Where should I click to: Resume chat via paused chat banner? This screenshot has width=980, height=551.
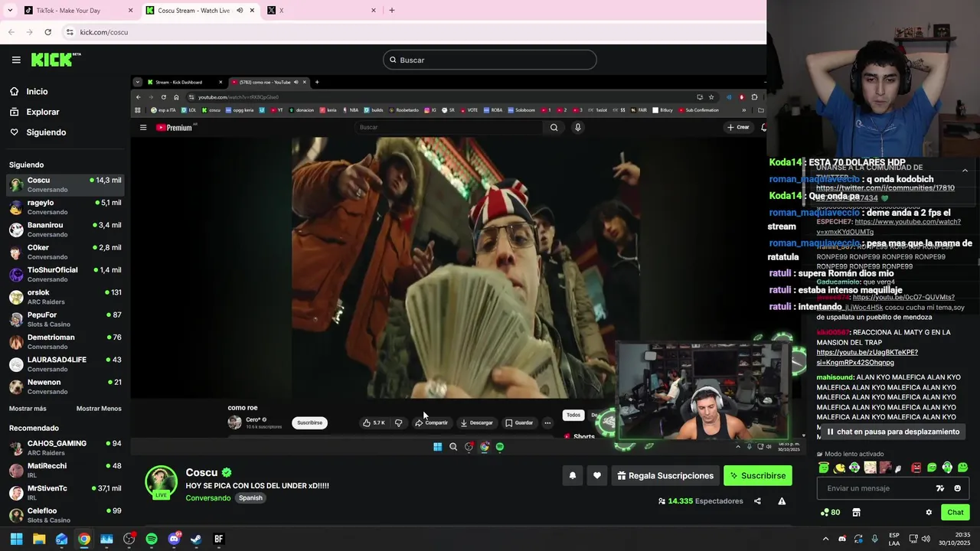893,432
